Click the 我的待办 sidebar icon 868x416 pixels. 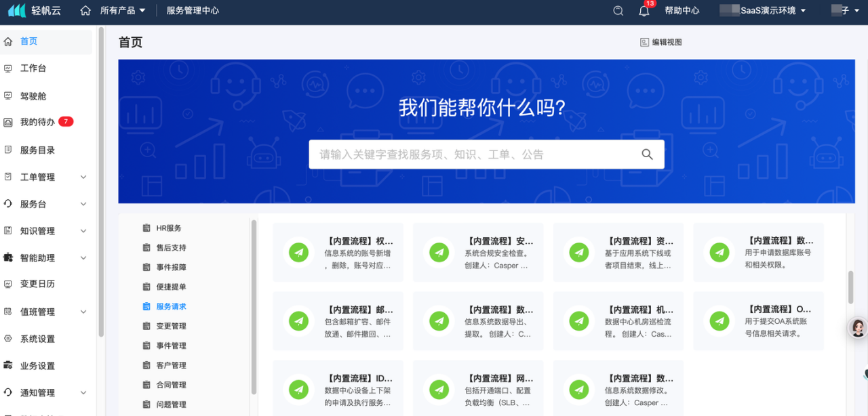point(8,123)
